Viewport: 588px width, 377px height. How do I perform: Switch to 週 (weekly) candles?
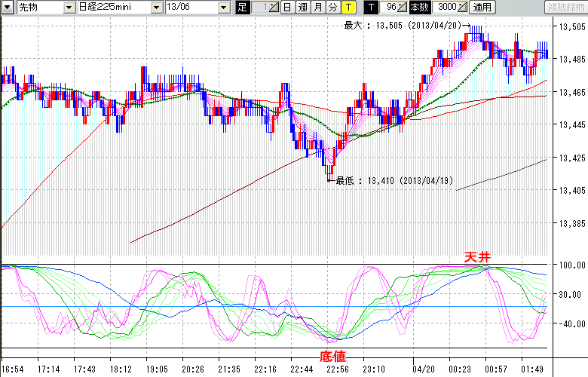click(x=302, y=8)
